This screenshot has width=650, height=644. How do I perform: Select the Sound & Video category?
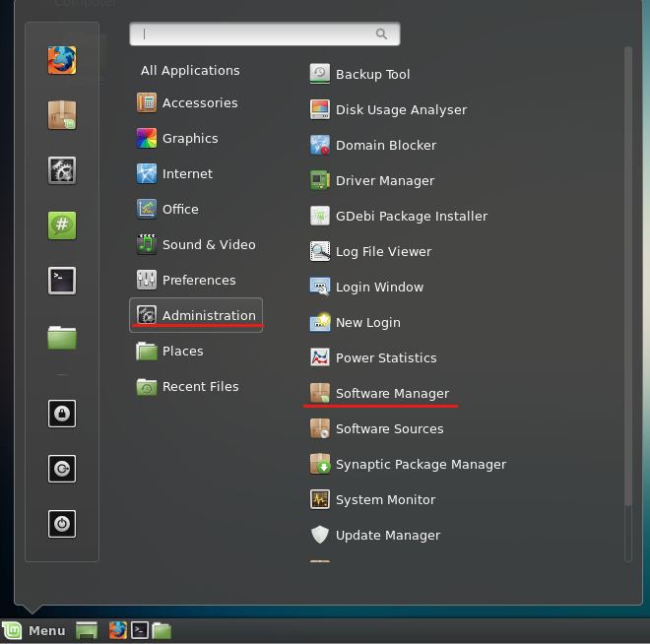click(x=196, y=244)
